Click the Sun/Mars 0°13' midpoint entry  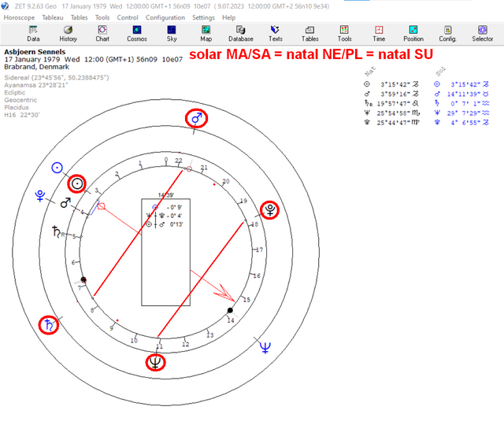click(165, 224)
